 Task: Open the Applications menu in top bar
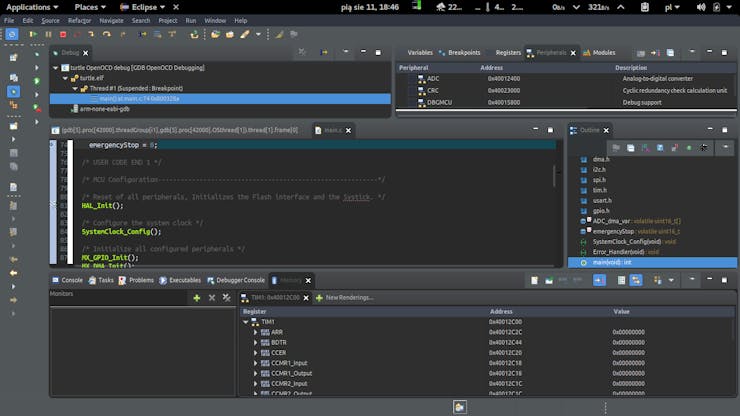click(x=32, y=7)
